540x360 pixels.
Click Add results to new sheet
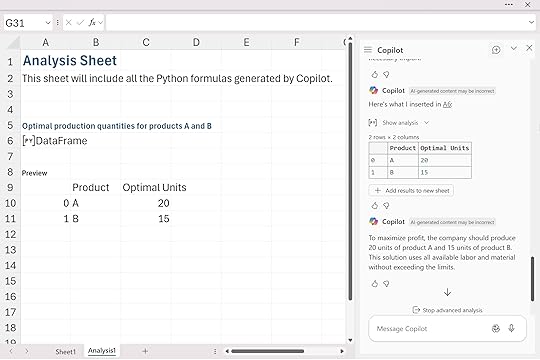(411, 191)
